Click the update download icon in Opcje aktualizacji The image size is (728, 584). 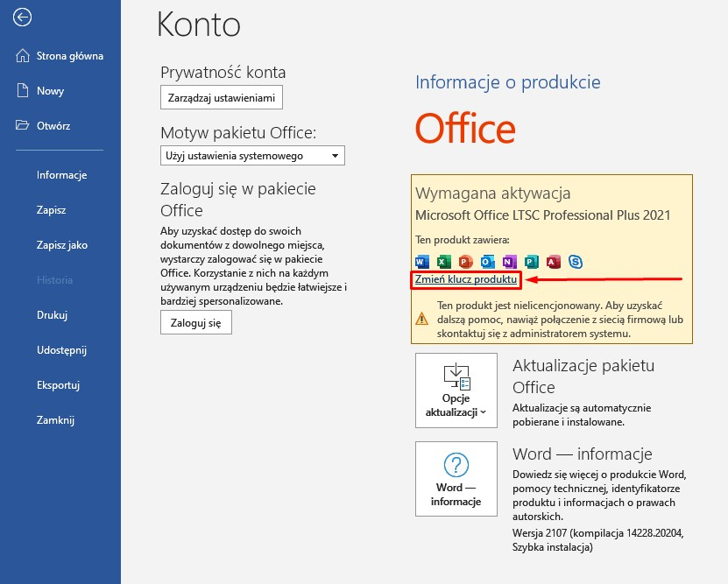tap(456, 376)
